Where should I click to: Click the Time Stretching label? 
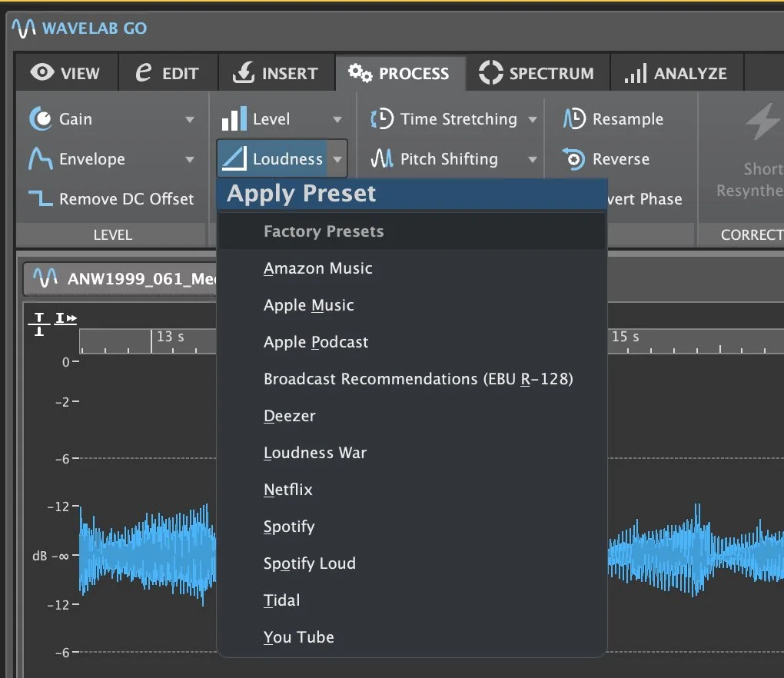pyautogui.click(x=459, y=119)
